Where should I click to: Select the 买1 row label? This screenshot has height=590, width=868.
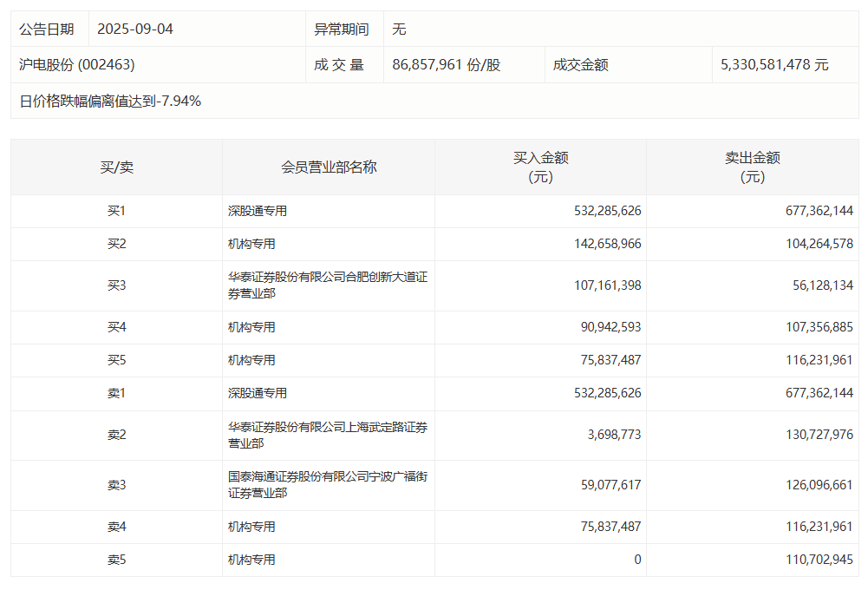(x=117, y=211)
